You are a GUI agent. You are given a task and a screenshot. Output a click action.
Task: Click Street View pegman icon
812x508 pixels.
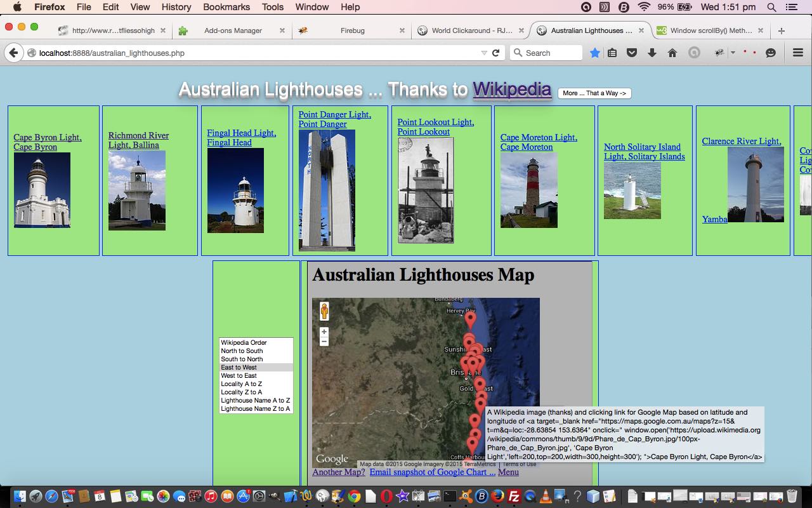tap(324, 311)
